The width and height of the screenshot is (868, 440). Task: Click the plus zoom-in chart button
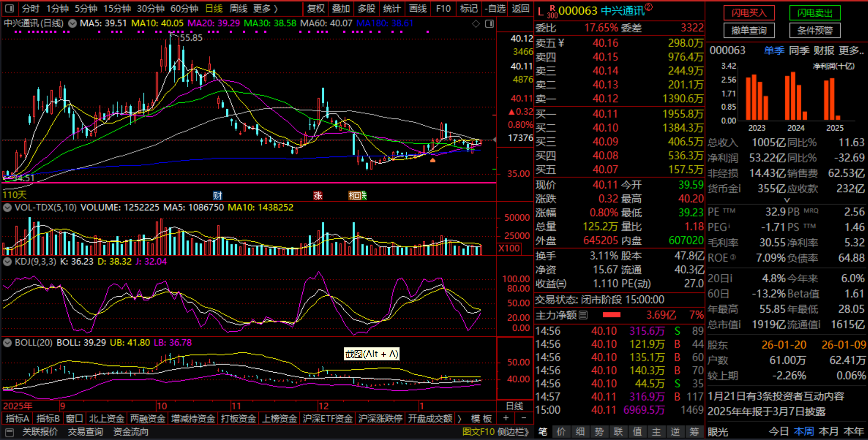coord(506,418)
